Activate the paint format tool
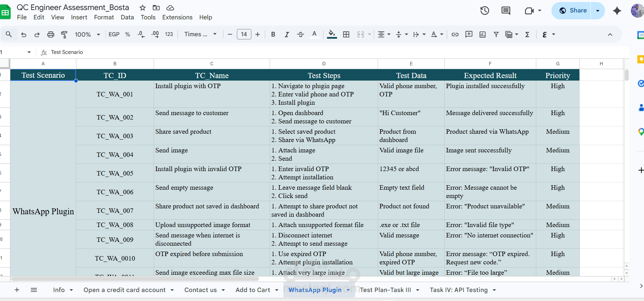644x301 pixels. click(64, 34)
